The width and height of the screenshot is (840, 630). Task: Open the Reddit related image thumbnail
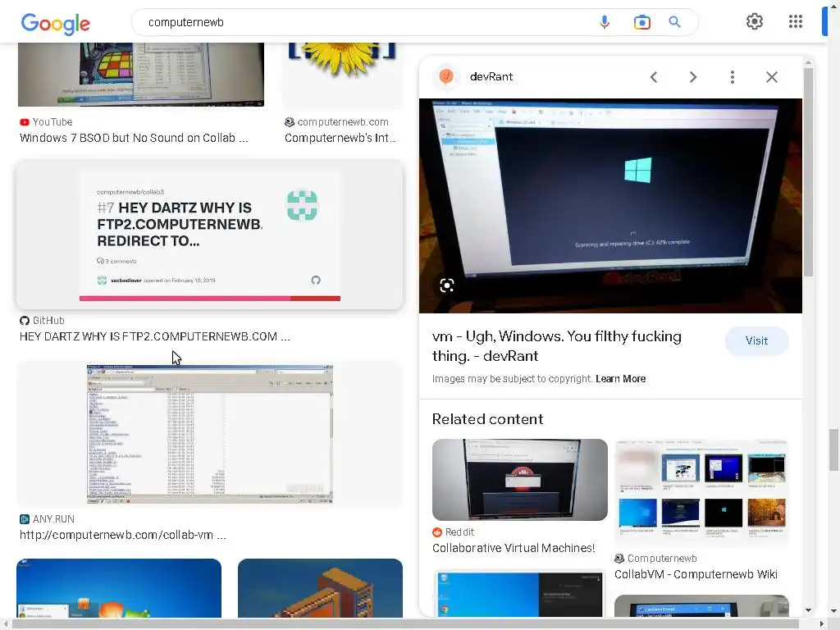click(x=520, y=480)
